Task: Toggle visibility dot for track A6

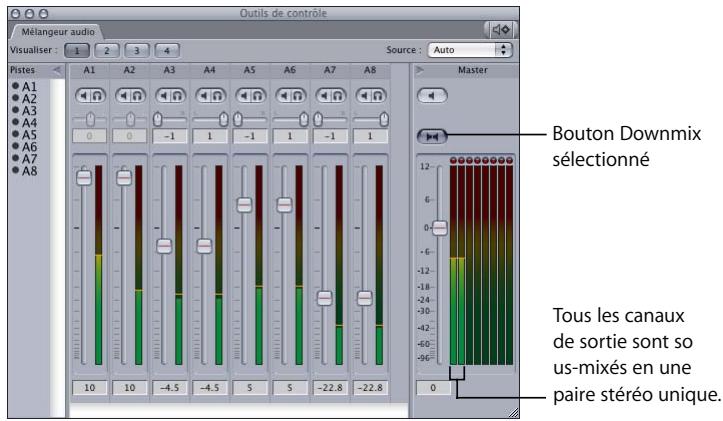Action: pyautogui.click(x=15, y=146)
